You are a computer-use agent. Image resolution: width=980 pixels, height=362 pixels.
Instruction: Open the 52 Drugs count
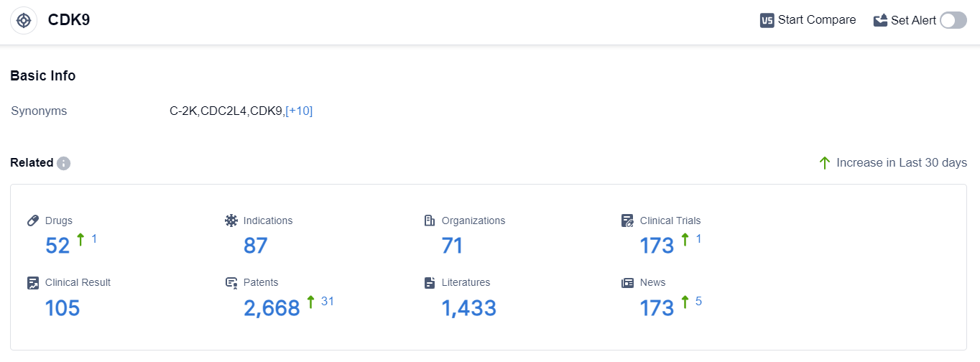pos(57,246)
